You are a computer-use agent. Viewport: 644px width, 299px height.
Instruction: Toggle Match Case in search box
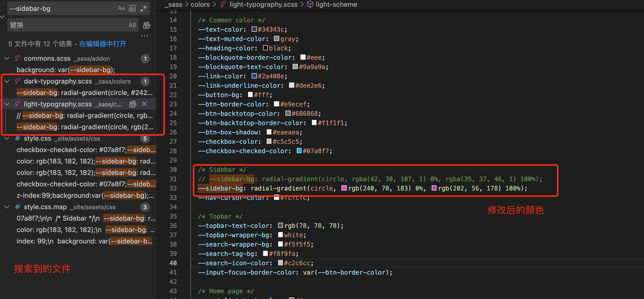pos(121,8)
